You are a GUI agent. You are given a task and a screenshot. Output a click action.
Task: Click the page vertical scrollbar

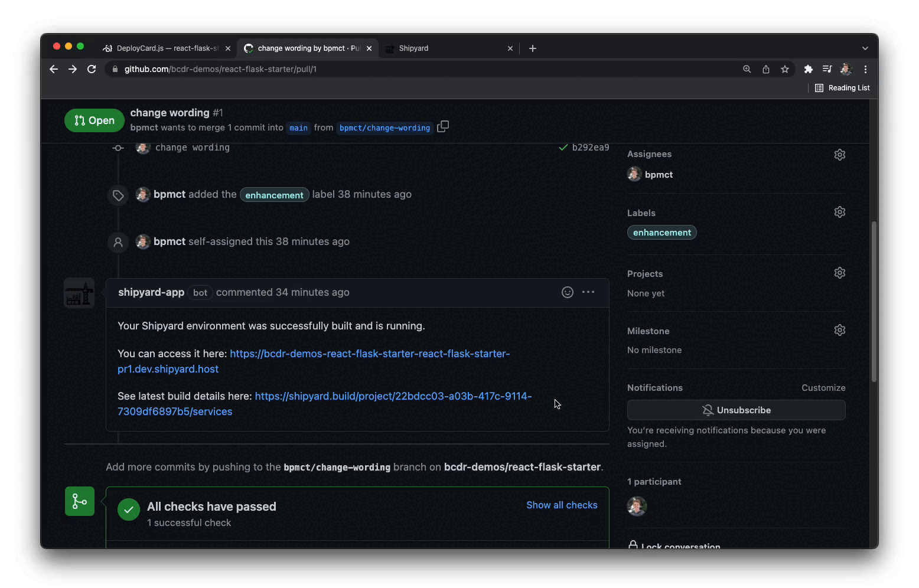click(x=874, y=302)
